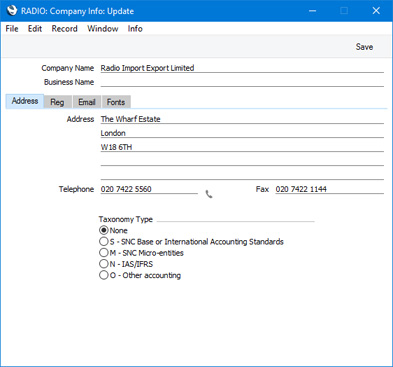Open the Info menu

tap(135, 29)
